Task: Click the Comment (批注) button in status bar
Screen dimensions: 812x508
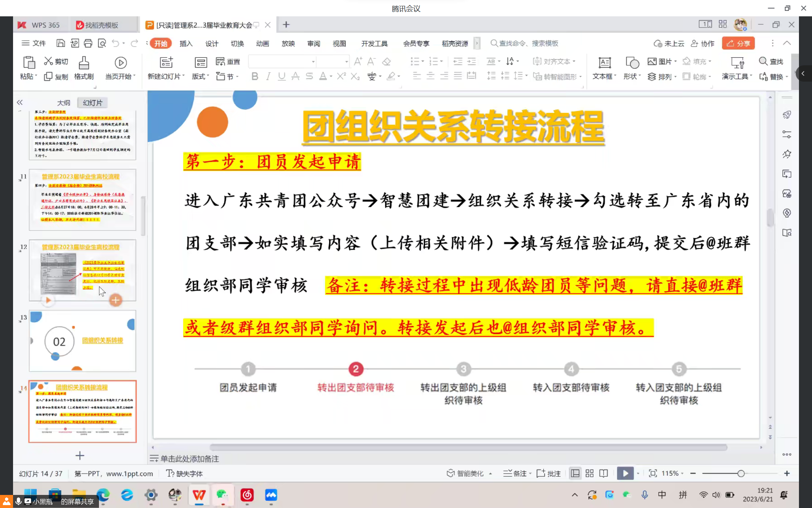Action: click(x=549, y=473)
